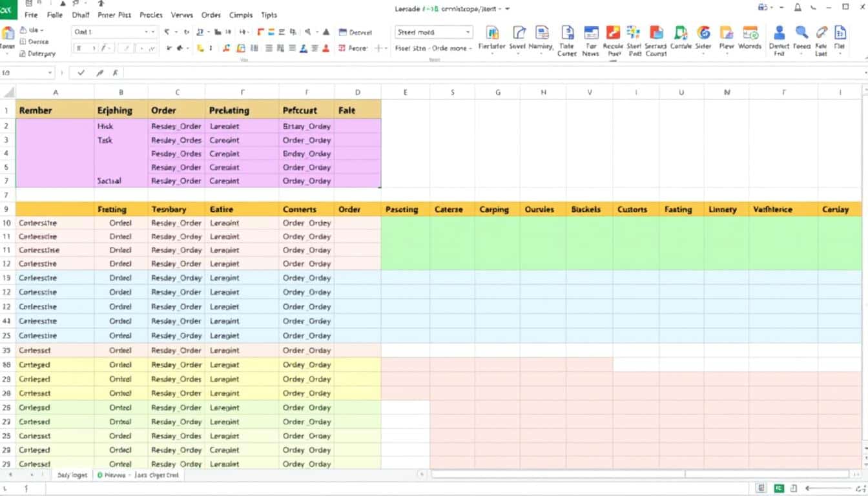Click the Sterl Pott ribbon icon

[x=634, y=33]
